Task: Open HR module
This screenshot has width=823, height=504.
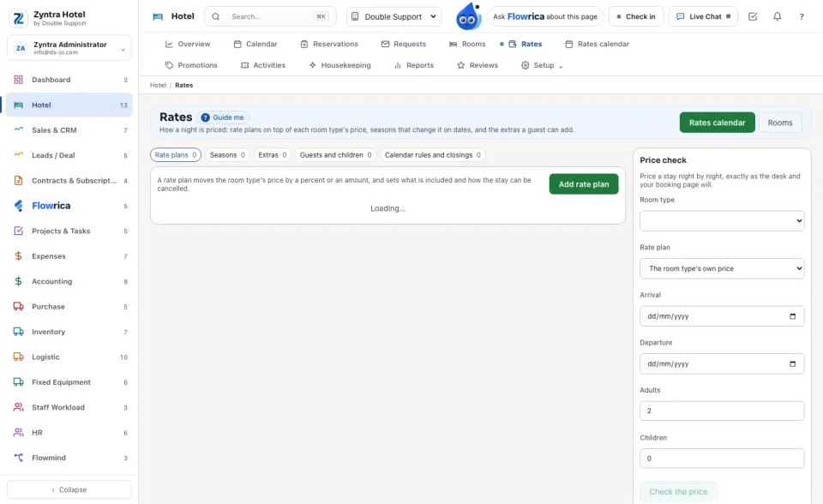Action: tap(69, 433)
